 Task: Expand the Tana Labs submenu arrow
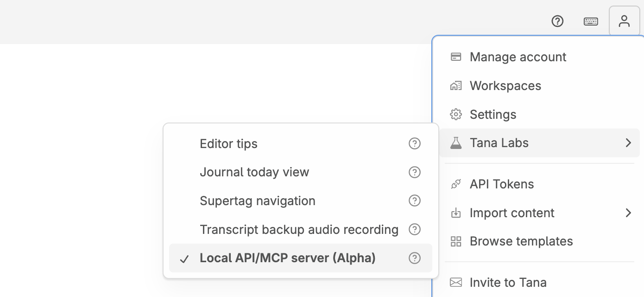[x=628, y=143]
